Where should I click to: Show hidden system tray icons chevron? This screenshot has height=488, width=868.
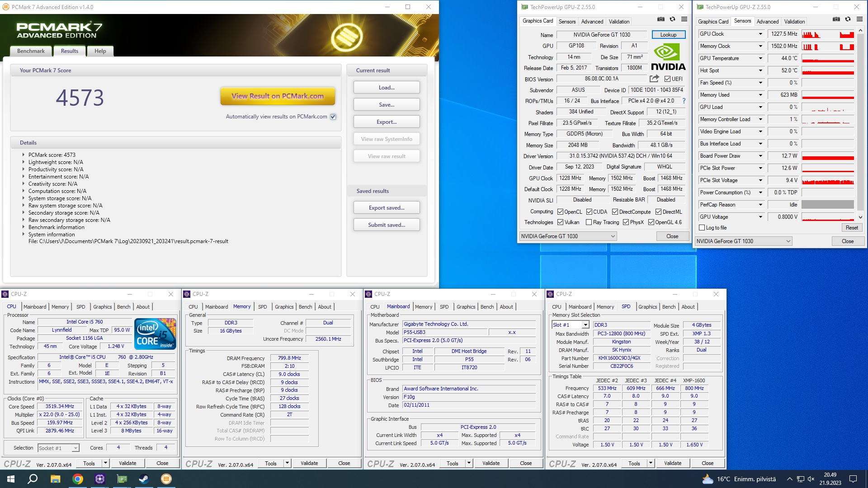point(789,479)
